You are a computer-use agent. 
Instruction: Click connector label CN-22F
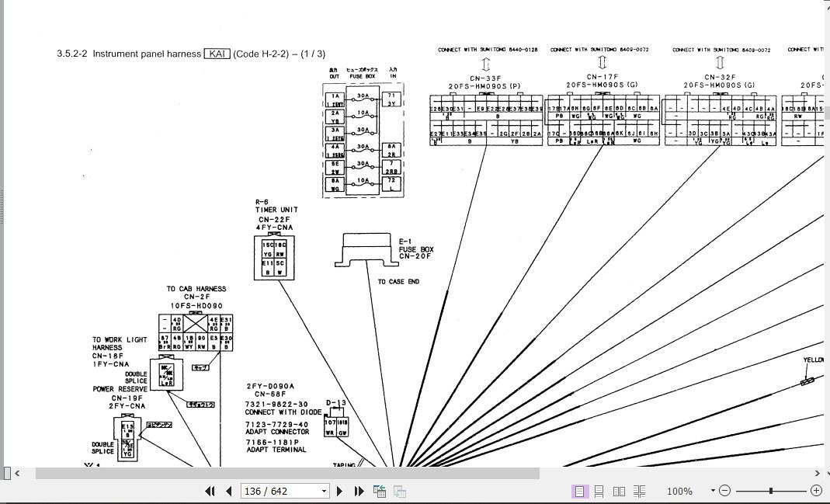tap(274, 220)
